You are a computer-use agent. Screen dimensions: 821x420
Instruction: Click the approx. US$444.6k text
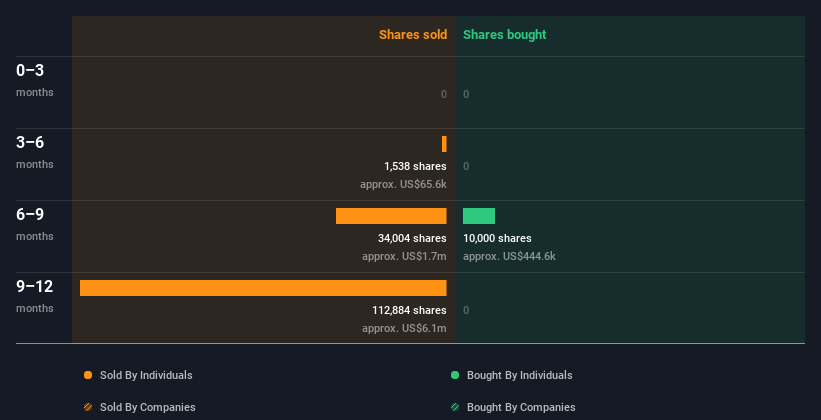tap(509, 257)
